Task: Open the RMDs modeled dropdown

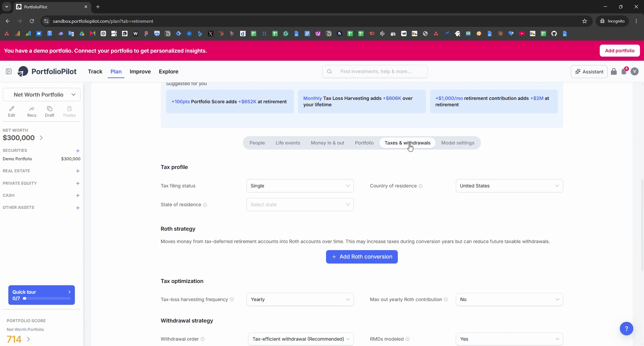Action: [509, 339]
